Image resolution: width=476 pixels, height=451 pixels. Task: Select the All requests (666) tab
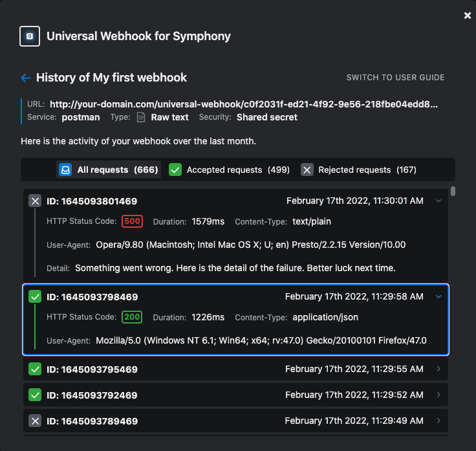[109, 170]
